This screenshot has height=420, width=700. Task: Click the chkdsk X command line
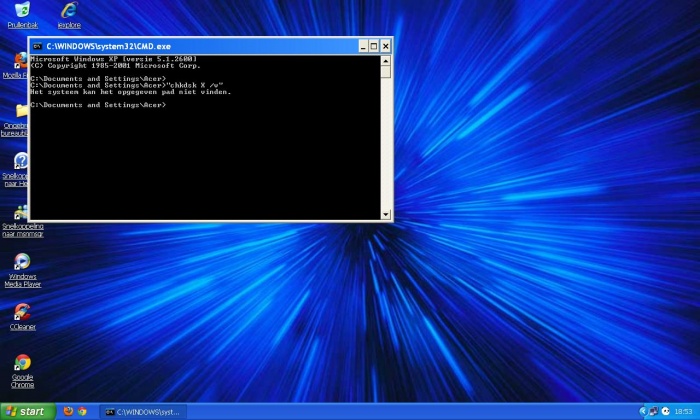[x=127, y=85]
